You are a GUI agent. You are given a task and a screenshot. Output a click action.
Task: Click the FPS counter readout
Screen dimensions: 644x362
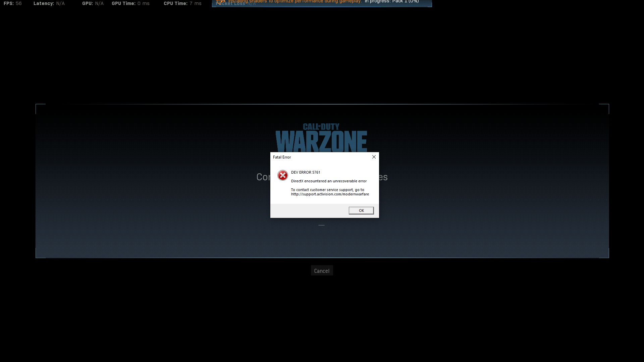click(x=13, y=3)
